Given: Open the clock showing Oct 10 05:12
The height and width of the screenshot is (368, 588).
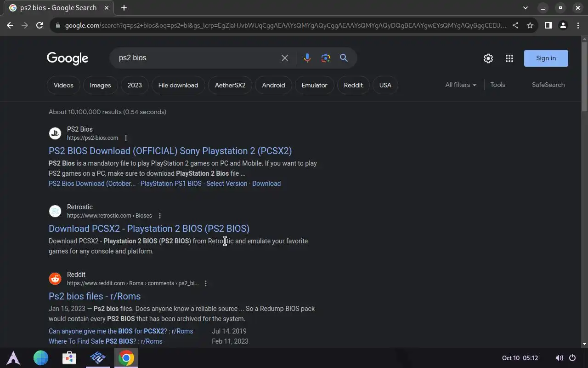Looking at the screenshot, I should (520, 358).
